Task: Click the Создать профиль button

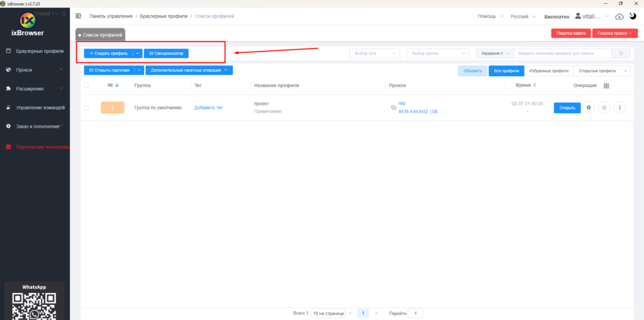Action: pyautogui.click(x=109, y=53)
